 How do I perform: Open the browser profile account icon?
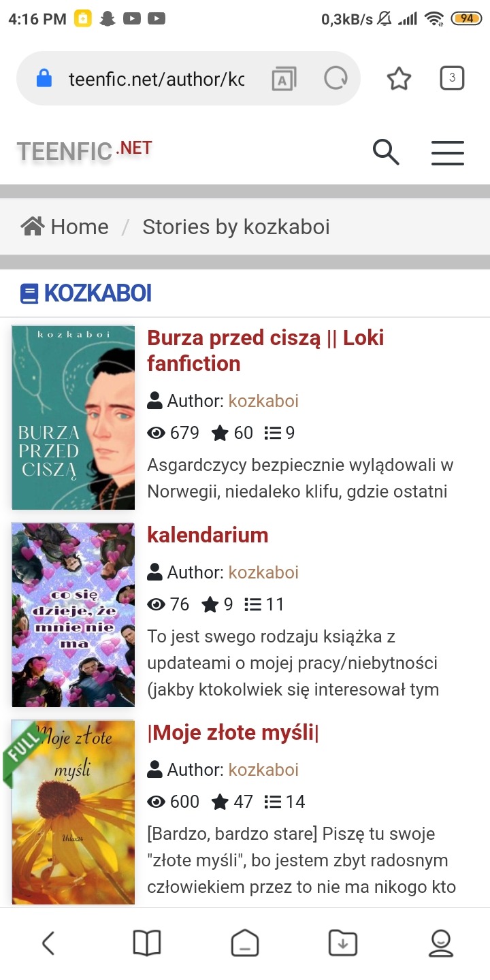point(441,943)
